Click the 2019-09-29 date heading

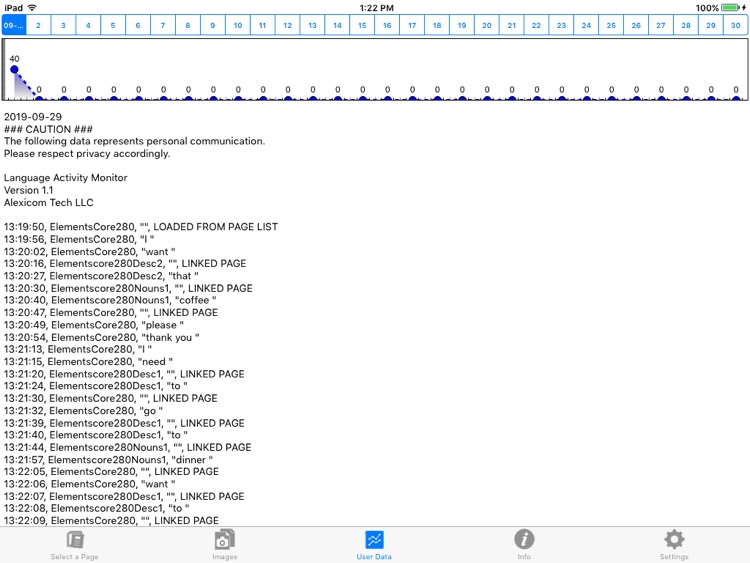click(33, 117)
